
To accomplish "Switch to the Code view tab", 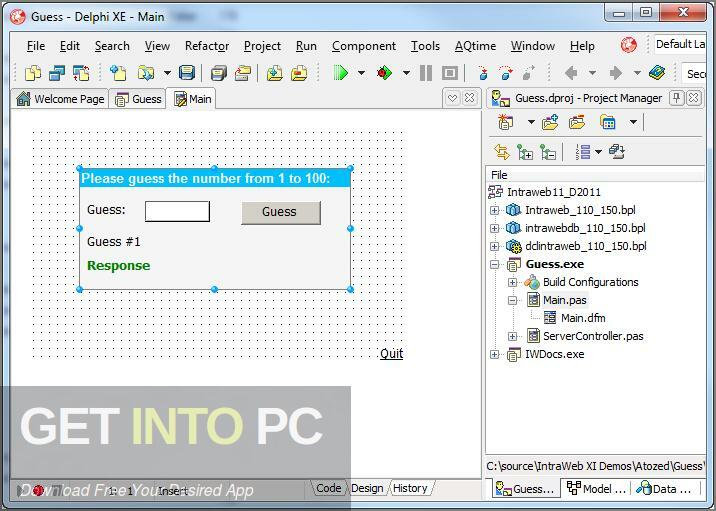I will point(329,488).
